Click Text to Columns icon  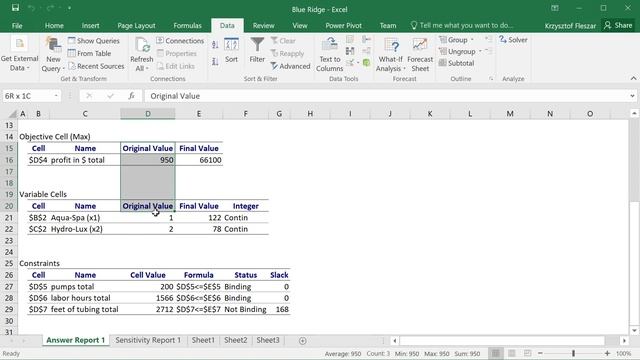[330, 54]
